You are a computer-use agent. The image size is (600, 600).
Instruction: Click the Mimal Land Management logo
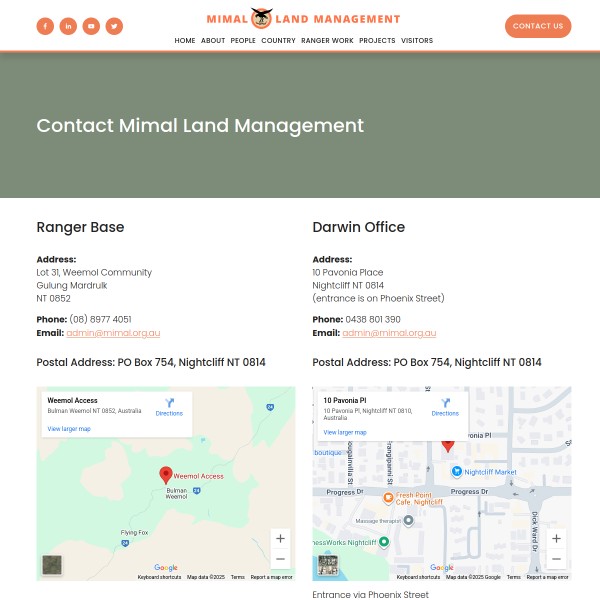[303, 18]
